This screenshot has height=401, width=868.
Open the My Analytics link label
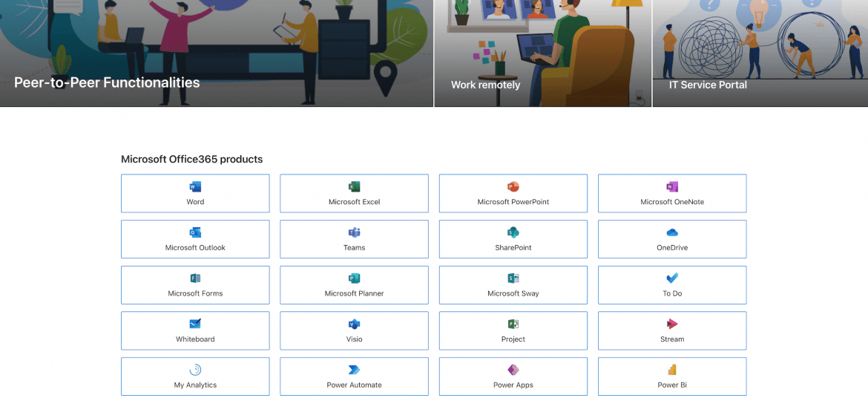[x=195, y=385]
